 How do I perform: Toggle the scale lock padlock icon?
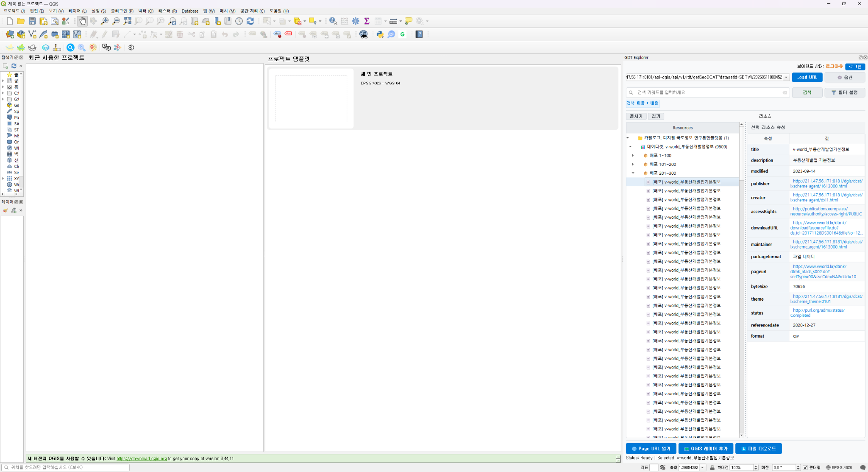(x=712, y=467)
